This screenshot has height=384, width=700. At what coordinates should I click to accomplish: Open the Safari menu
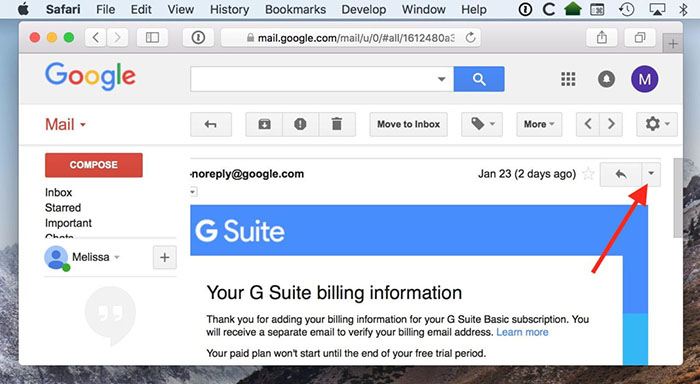tap(63, 9)
